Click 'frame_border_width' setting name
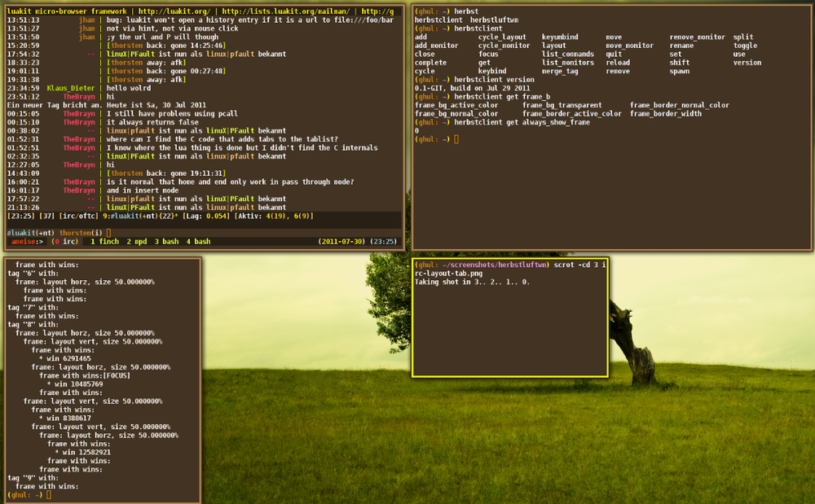Screen dimensions: 815x504 tap(665, 114)
